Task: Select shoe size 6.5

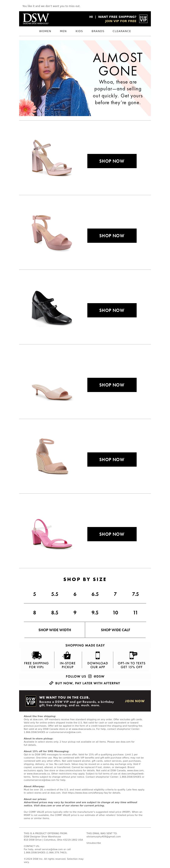Action: click(95, 594)
